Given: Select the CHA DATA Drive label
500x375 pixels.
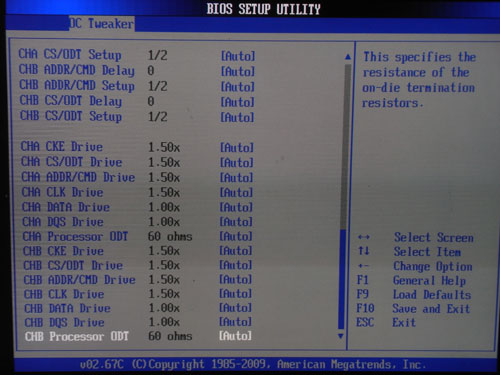Looking at the screenshot, I should point(66,207).
